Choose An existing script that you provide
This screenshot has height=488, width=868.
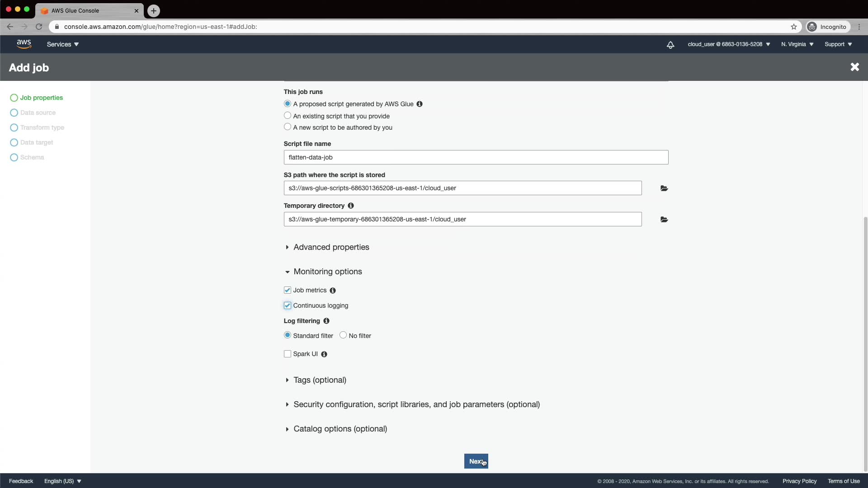288,116
